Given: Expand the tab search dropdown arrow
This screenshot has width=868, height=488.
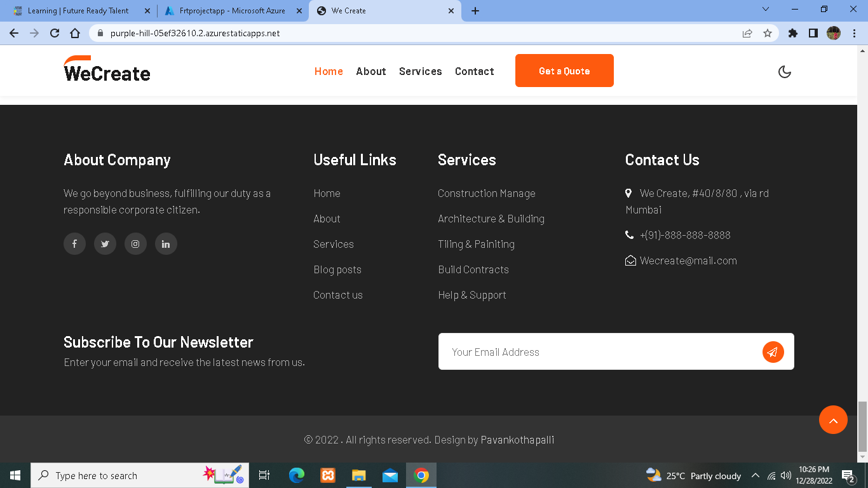Looking at the screenshot, I should coord(766,10).
